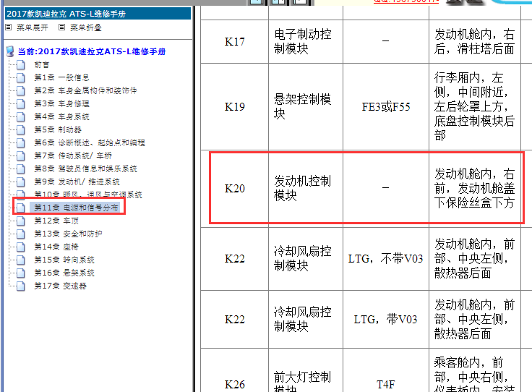Click the page icon next to 第17章
This screenshot has height=392, width=532.
coord(21,286)
